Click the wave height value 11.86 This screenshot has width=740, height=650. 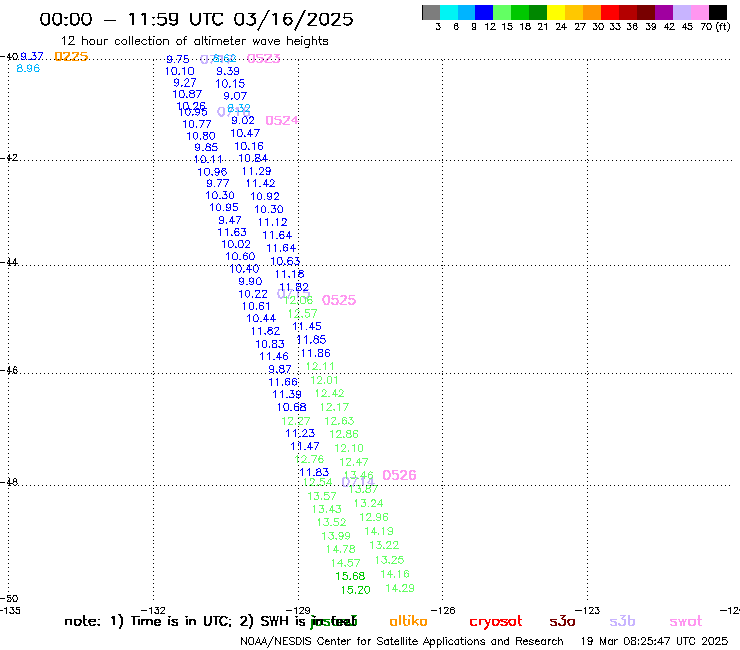pyautogui.click(x=316, y=354)
